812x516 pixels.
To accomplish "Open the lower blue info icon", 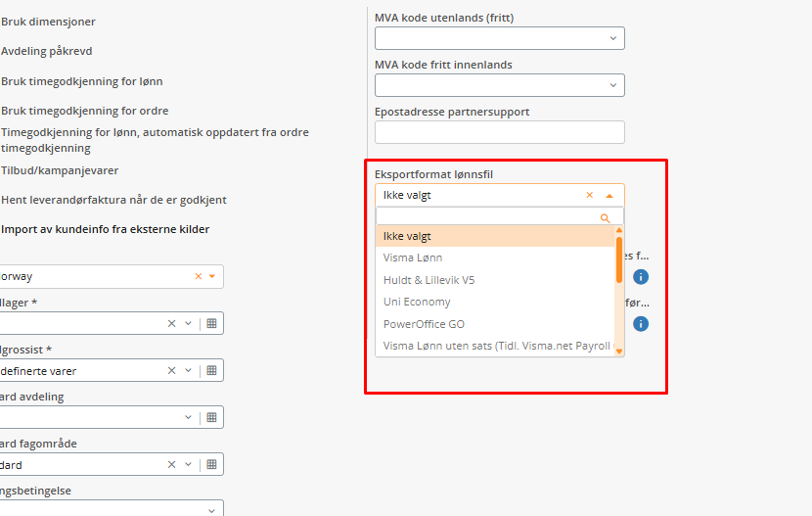I will point(641,324).
